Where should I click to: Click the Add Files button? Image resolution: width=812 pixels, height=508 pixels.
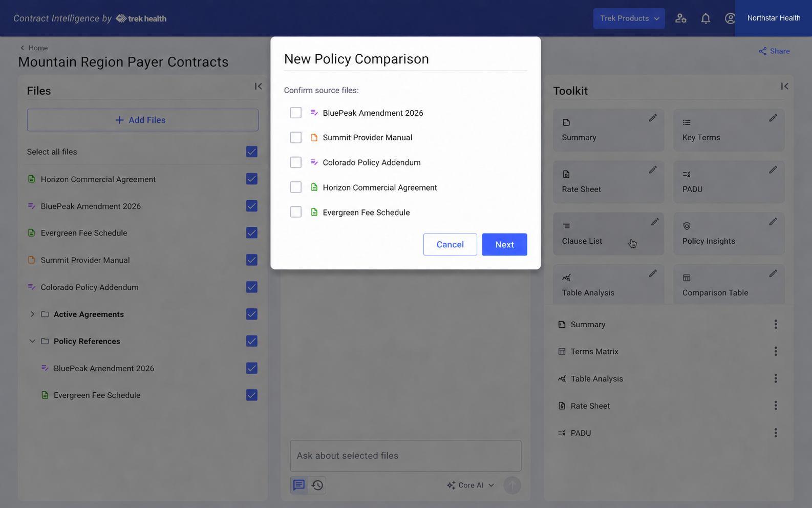pyautogui.click(x=143, y=120)
